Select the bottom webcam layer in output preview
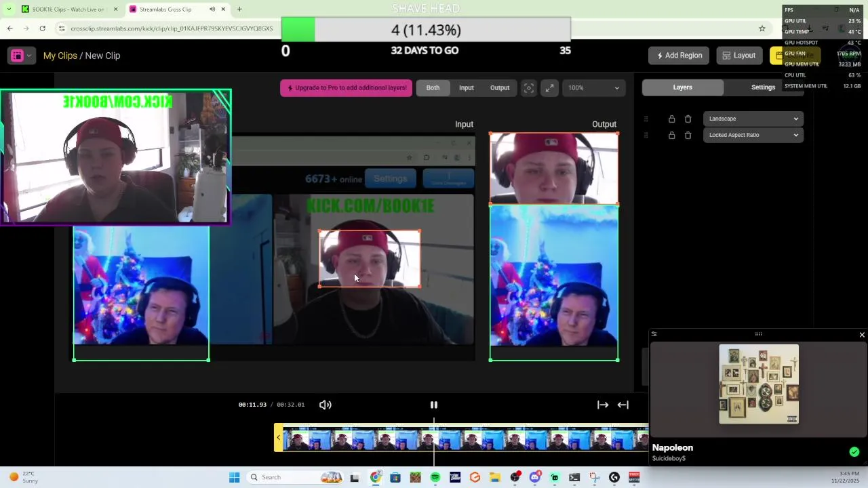The height and width of the screenshot is (488, 868). pyautogui.click(x=554, y=283)
